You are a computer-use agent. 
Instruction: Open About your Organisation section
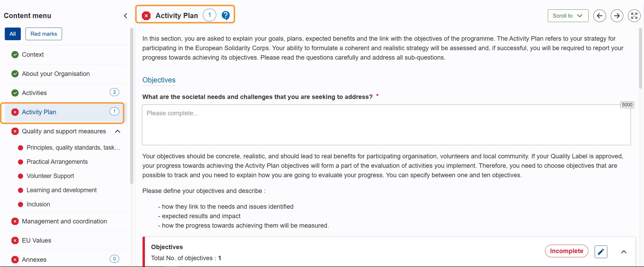point(56,74)
